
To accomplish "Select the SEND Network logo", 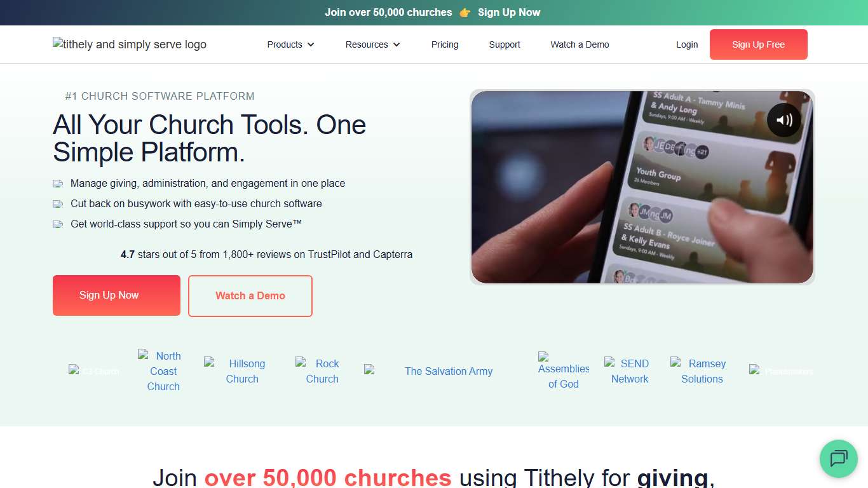I will pyautogui.click(x=628, y=371).
